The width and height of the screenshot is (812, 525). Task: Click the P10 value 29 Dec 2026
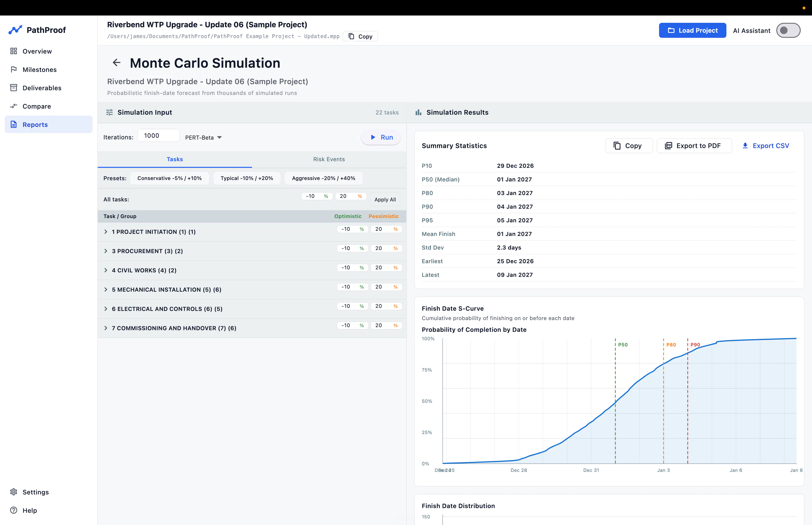pyautogui.click(x=515, y=166)
